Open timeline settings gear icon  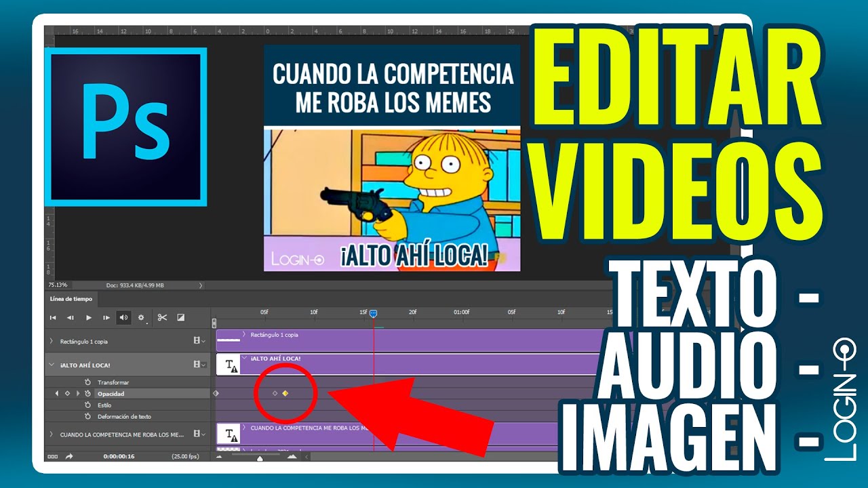tap(141, 317)
